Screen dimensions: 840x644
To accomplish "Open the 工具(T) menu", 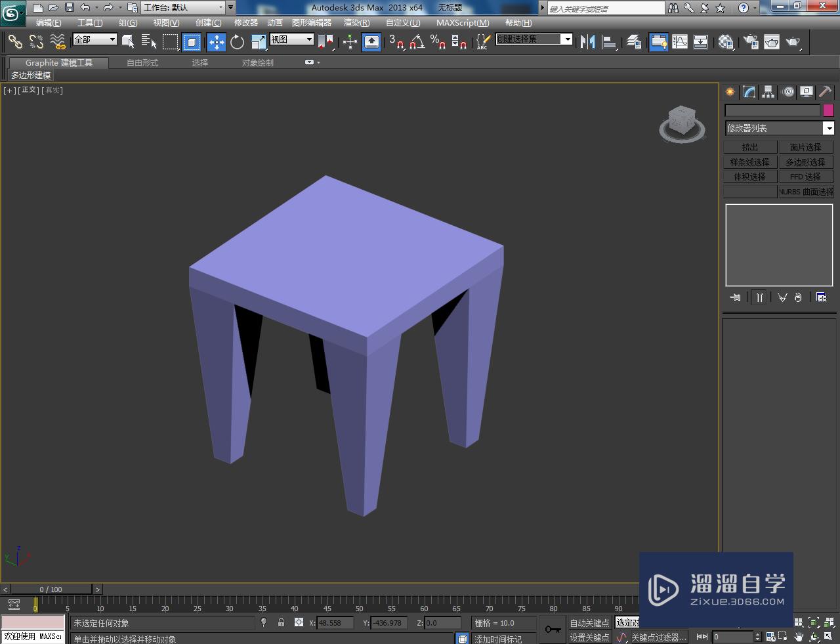I will click(90, 22).
